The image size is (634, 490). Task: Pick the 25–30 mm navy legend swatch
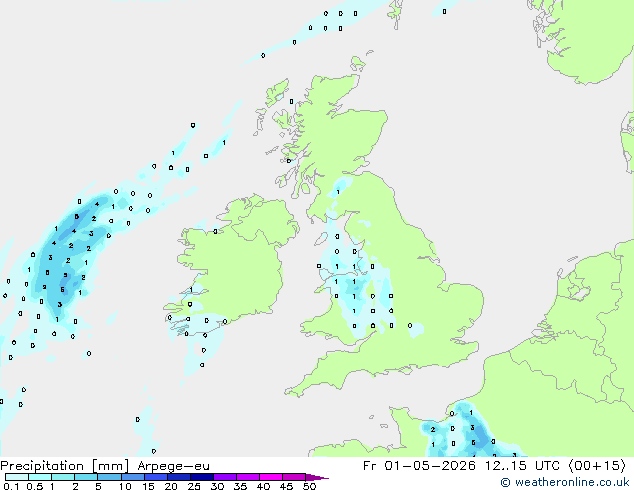pyautogui.click(x=202, y=477)
